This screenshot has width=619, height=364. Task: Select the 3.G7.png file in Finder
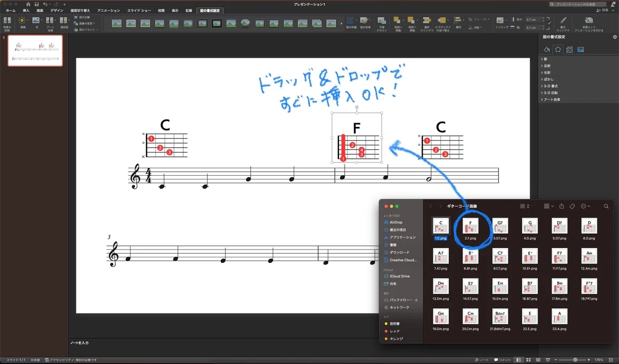[x=500, y=228]
